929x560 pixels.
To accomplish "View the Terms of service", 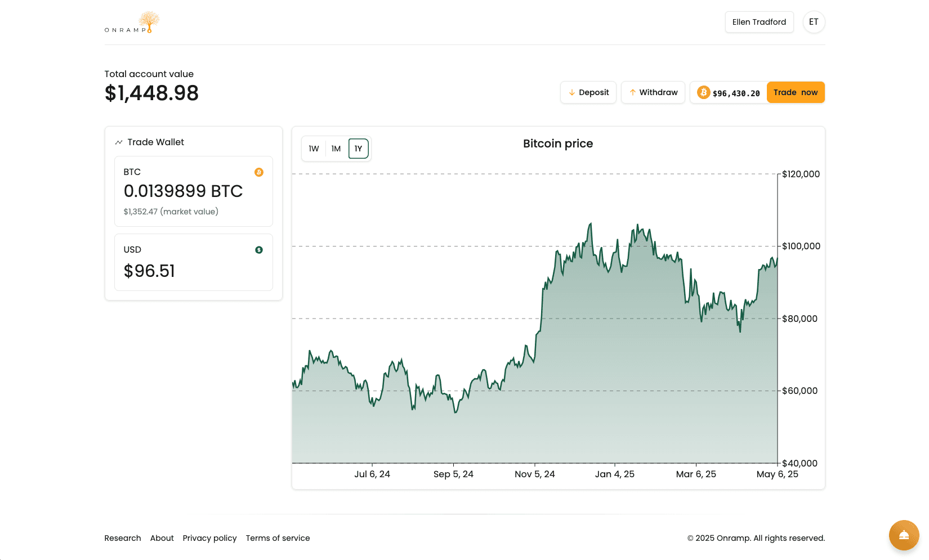I will point(278,538).
